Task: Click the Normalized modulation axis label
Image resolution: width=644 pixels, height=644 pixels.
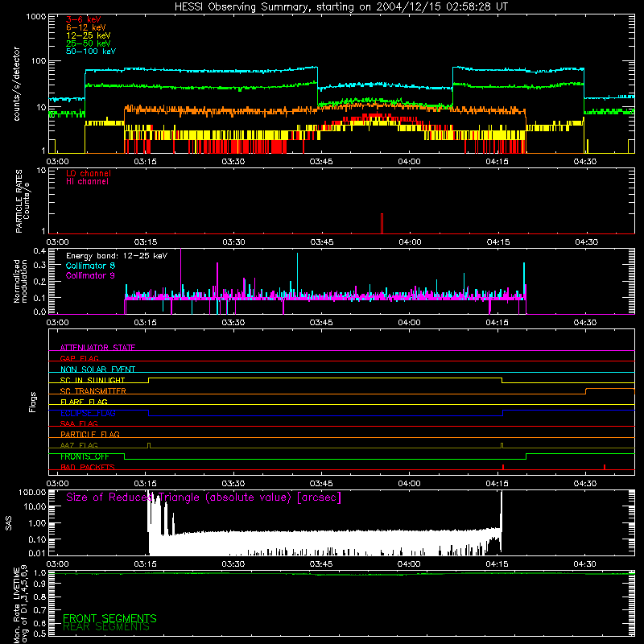Action: (x=20, y=281)
